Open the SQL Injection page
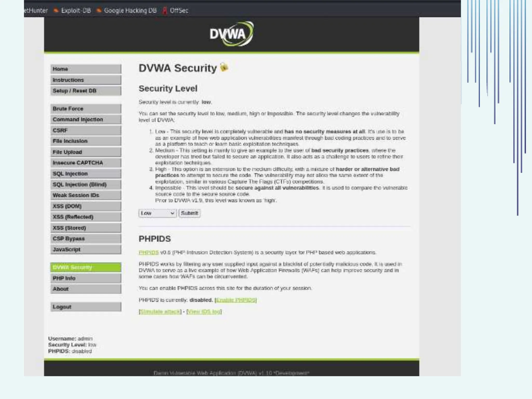The image size is (532, 399). point(86,174)
